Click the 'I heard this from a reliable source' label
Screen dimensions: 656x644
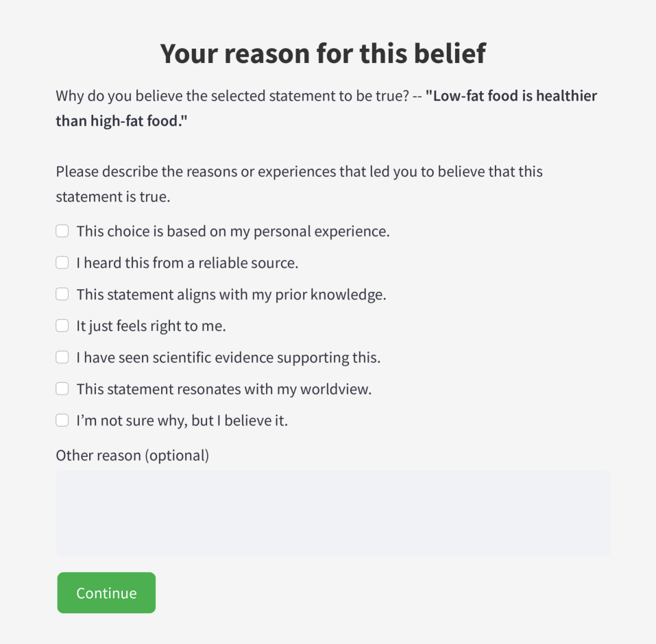coord(187,263)
